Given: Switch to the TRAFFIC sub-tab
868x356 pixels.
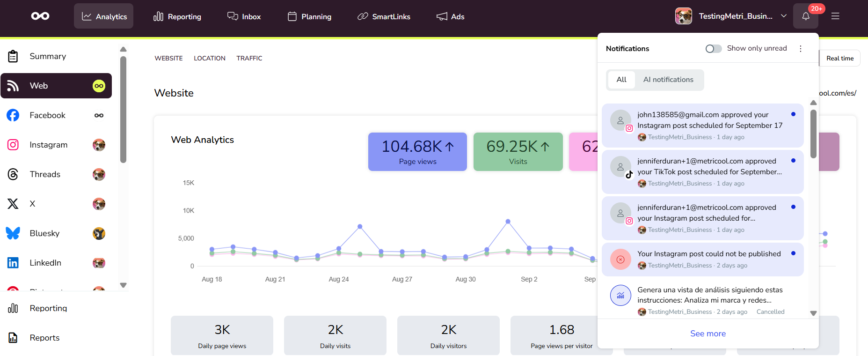Looking at the screenshot, I should (x=249, y=58).
